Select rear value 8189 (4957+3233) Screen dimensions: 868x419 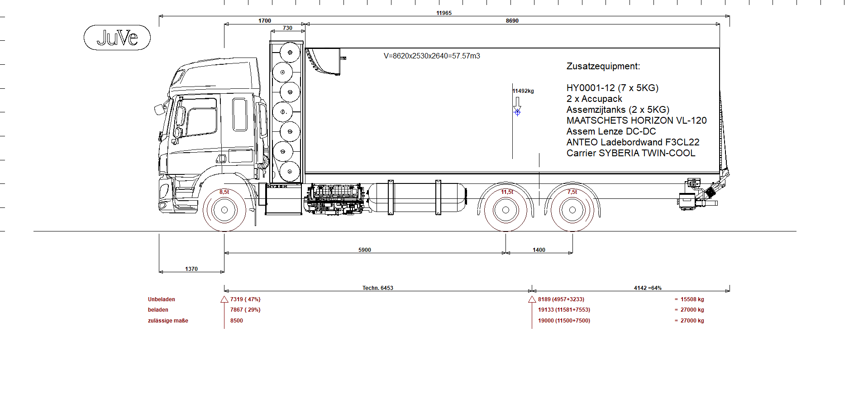click(x=561, y=299)
